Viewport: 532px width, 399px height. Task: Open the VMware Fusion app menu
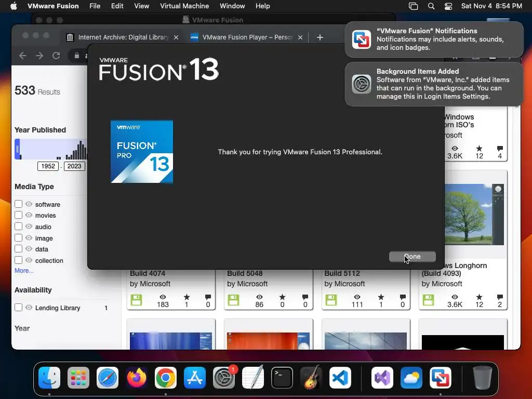tap(53, 6)
